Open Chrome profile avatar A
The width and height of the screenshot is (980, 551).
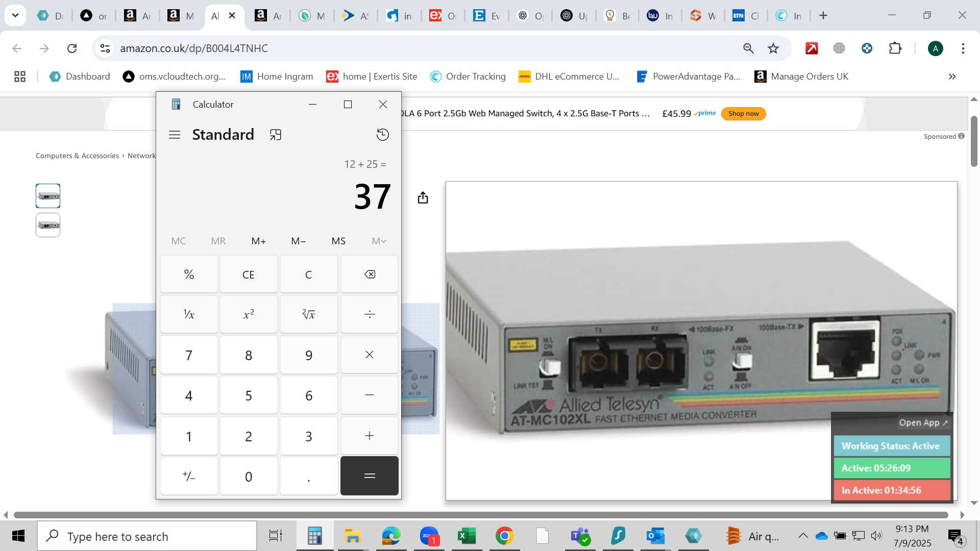pyautogui.click(x=935, y=48)
